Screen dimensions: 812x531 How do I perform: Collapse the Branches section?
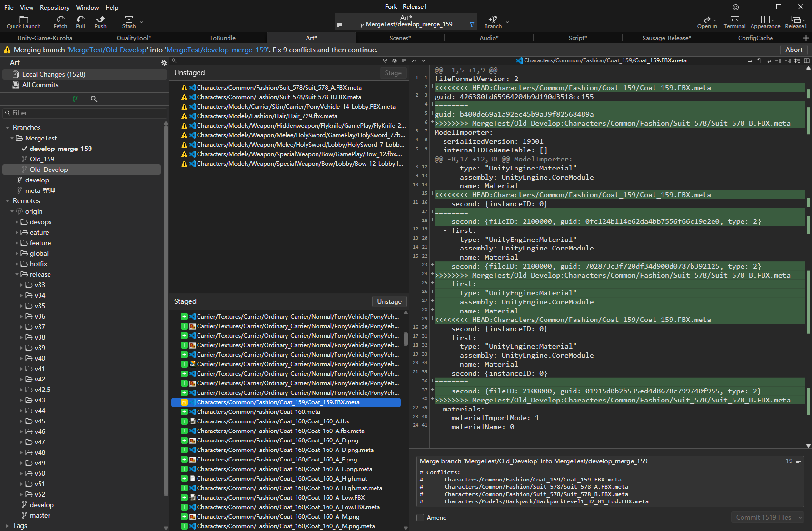pyautogui.click(x=8, y=128)
